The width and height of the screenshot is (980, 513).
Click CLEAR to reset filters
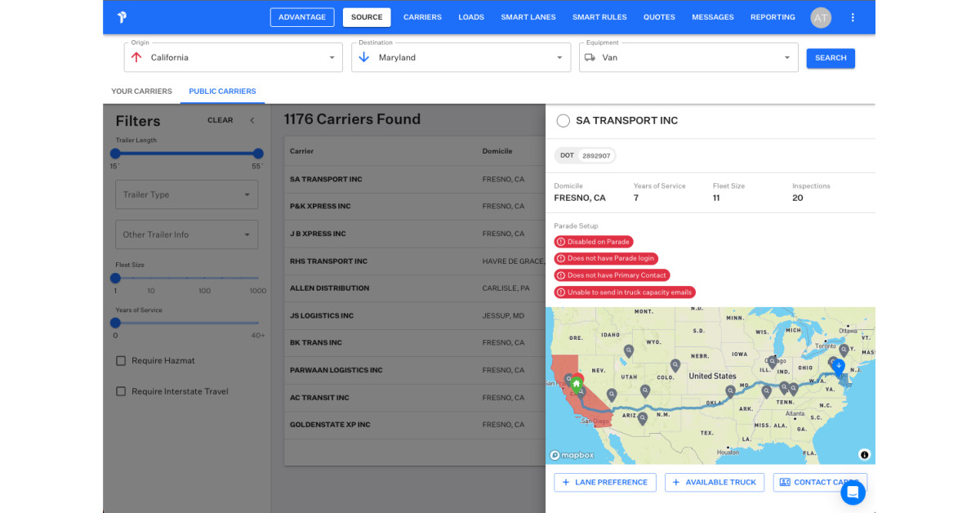220,120
